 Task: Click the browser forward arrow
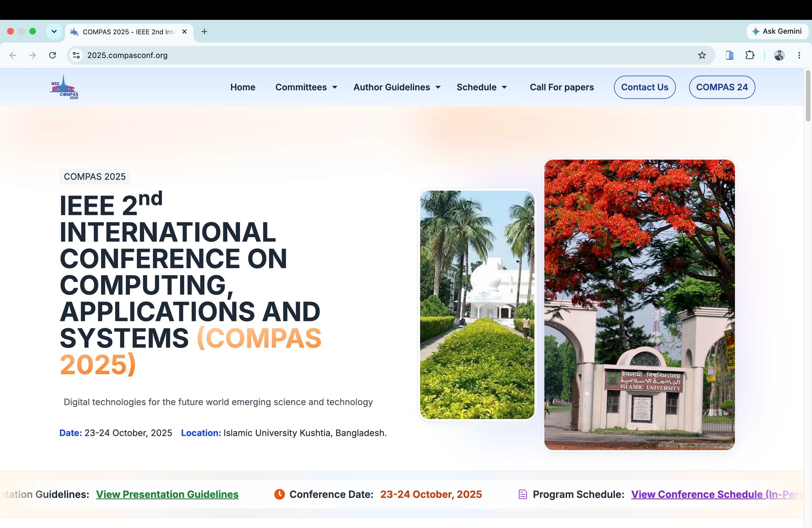32,55
